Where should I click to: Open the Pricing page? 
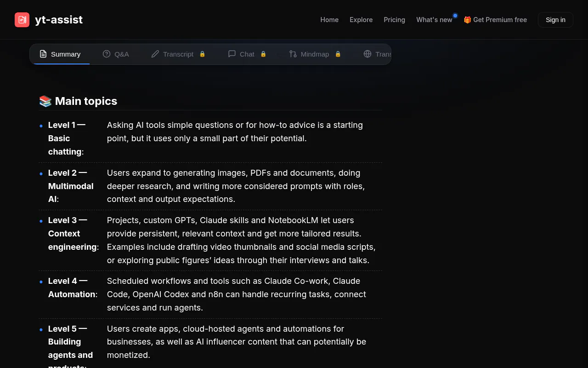coord(395,20)
